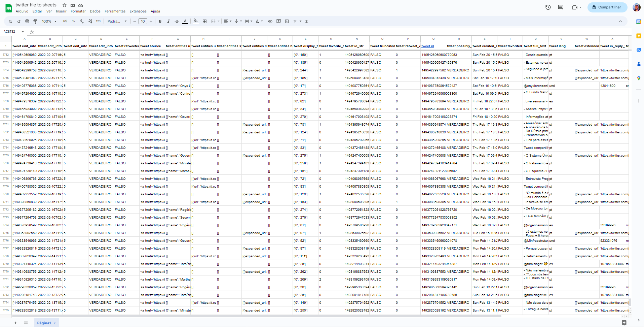
Task: Select the paint format tool
Action: coord(35,21)
